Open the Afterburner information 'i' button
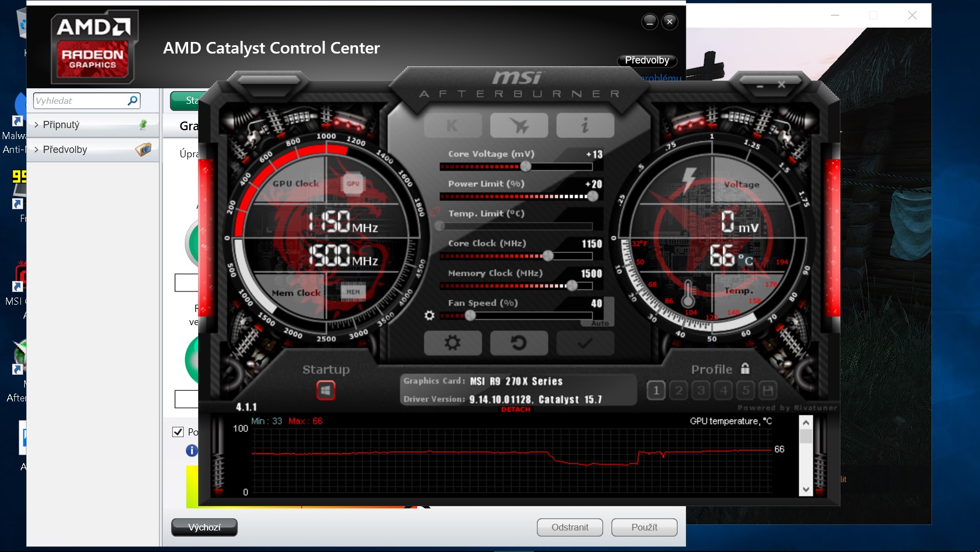This screenshot has width=980, height=552. click(585, 125)
